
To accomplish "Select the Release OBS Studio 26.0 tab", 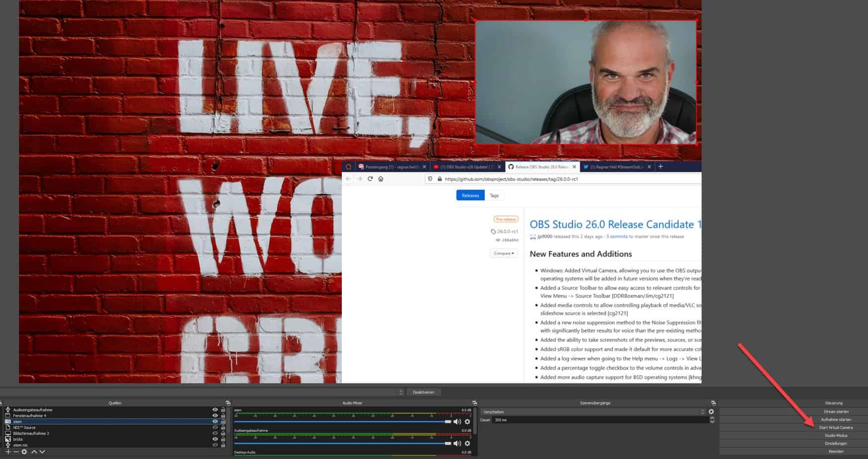I will coord(542,167).
